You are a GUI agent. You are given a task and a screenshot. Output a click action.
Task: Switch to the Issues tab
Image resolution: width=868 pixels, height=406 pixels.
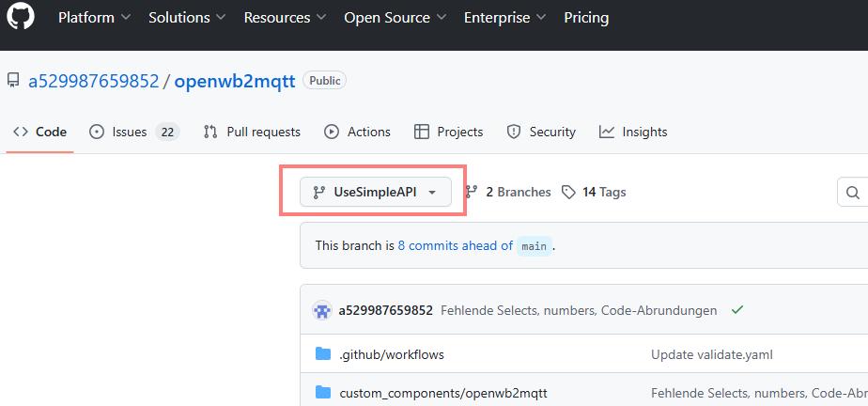coord(134,132)
